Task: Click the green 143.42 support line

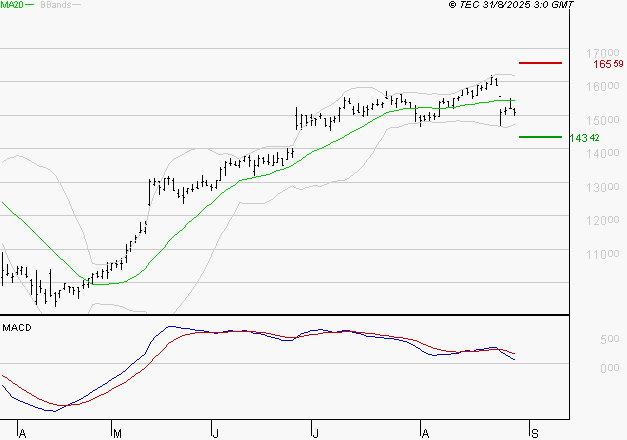Action: coord(540,137)
